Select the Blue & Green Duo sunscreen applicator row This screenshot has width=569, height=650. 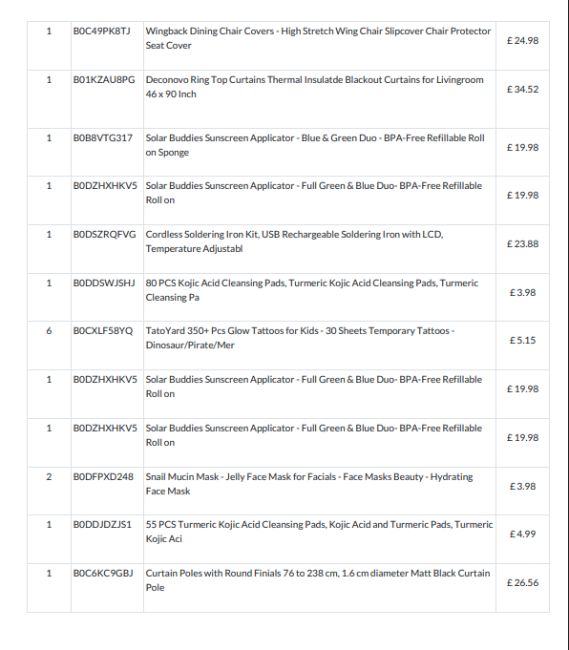(x=288, y=152)
